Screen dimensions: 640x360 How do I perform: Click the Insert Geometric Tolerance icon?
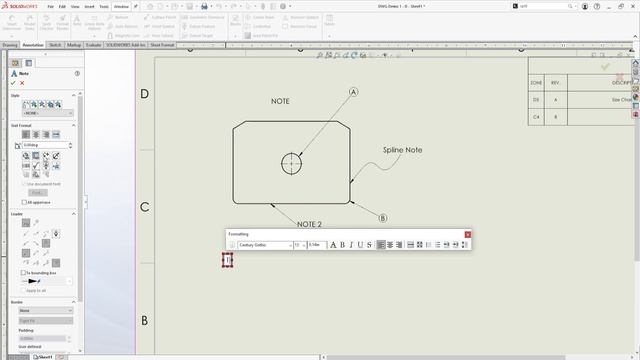(x=26, y=166)
